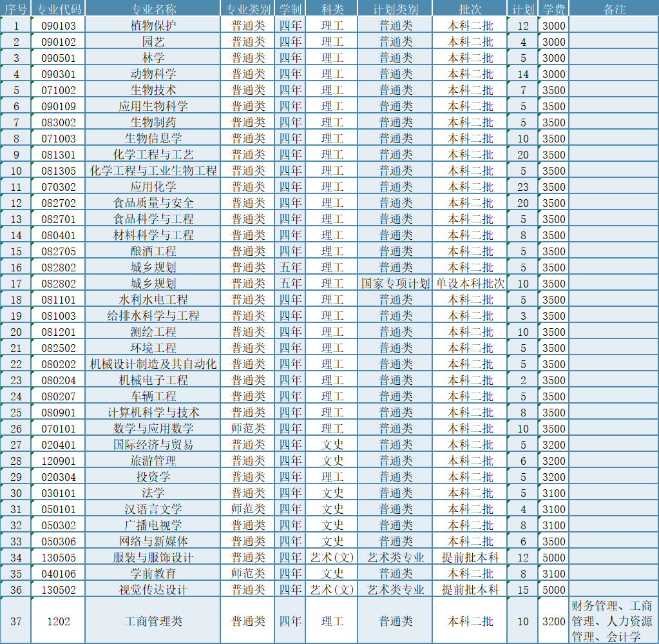Select the 财务管理 remarks cell in row 37
659x644 pixels.
tap(614, 621)
